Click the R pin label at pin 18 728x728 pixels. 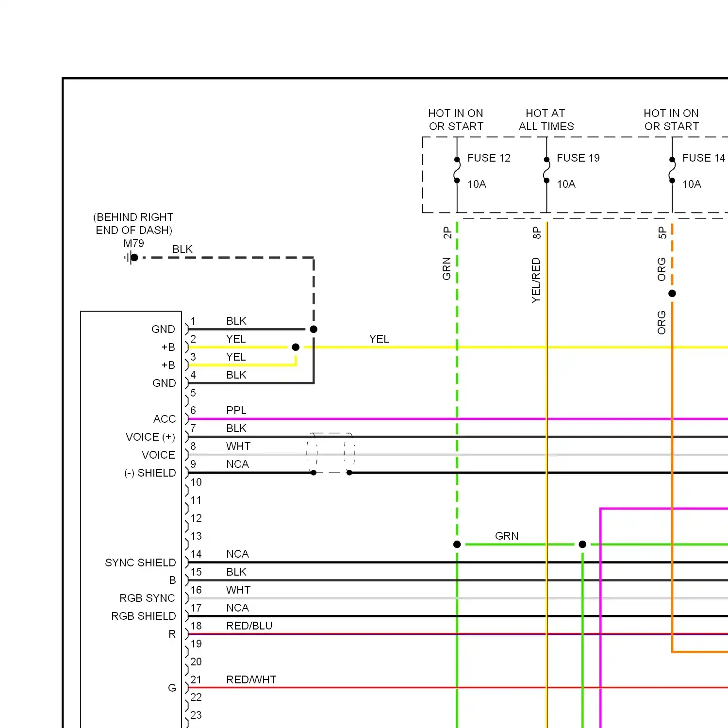pos(172,634)
